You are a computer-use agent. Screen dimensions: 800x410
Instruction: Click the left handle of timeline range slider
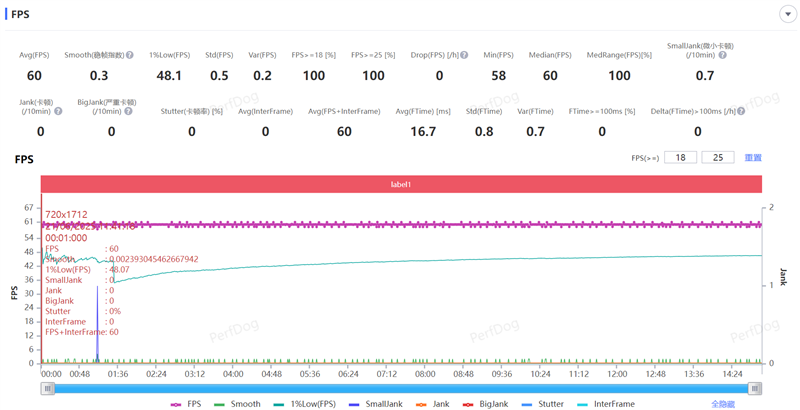(47, 388)
